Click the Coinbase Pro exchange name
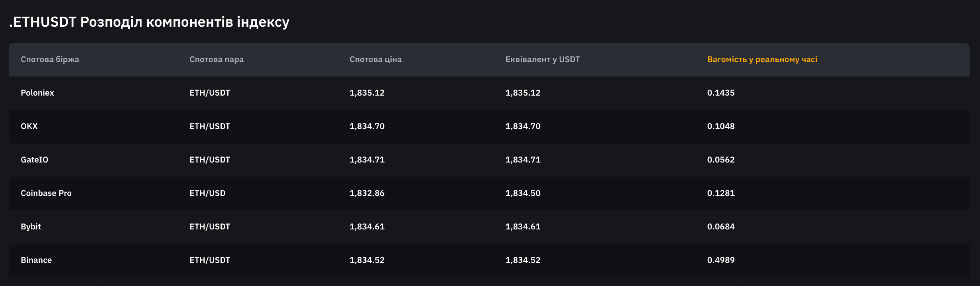The width and height of the screenshot is (980, 286). pos(46,193)
